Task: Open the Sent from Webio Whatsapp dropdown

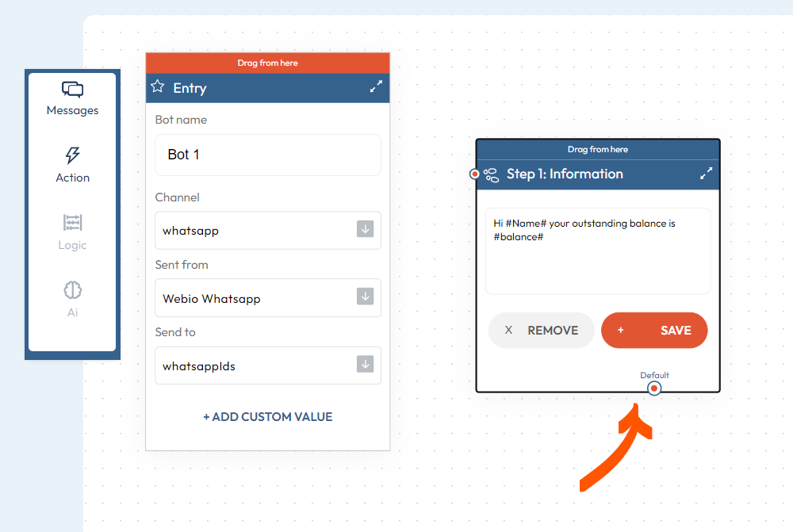Action: tap(267, 298)
